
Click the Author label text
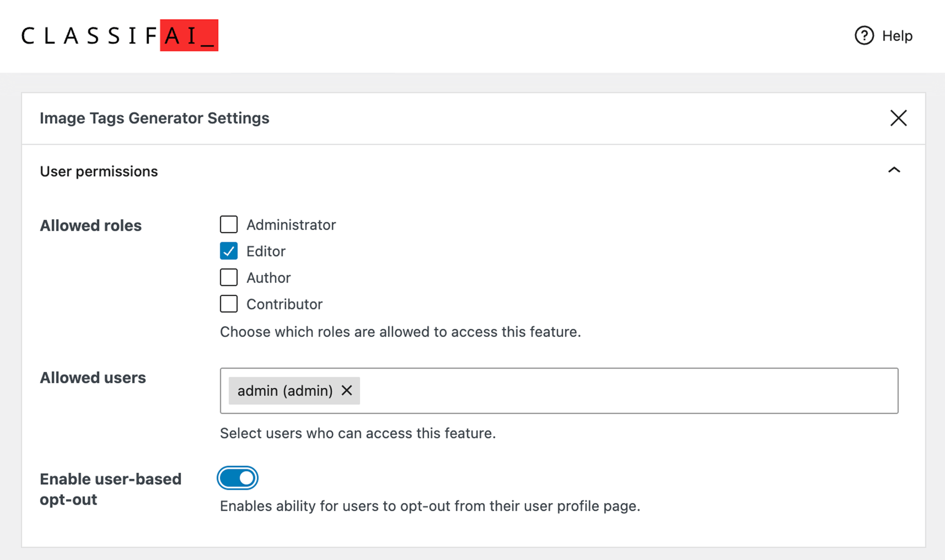[268, 278]
